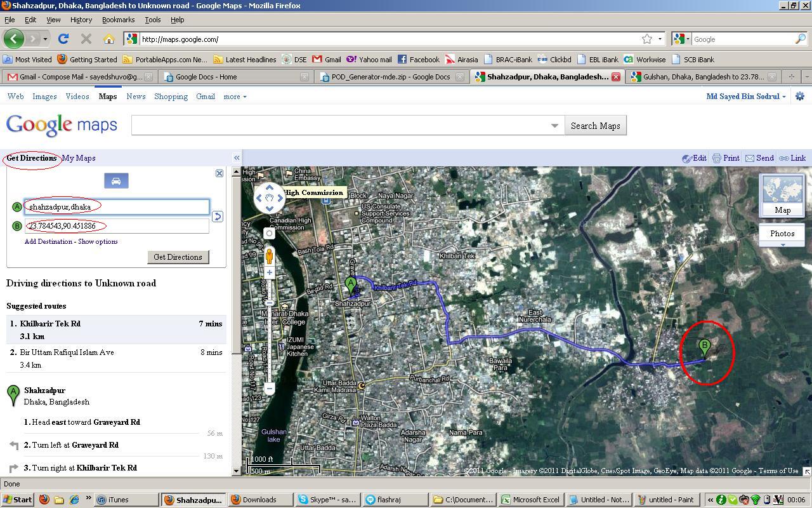The width and height of the screenshot is (812, 508).
Task: Edit destination coordinates field
Action: click(x=117, y=225)
